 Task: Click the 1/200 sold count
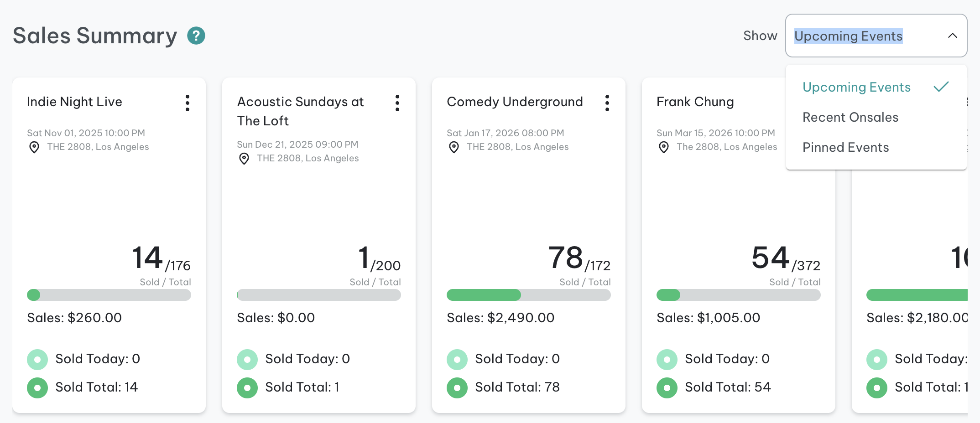click(x=379, y=258)
